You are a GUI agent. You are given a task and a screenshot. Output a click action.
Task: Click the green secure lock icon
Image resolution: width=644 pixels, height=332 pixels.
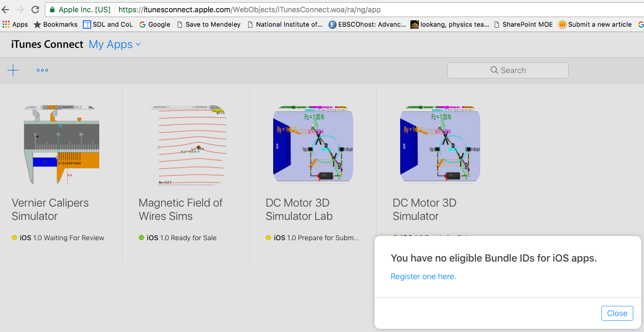pyautogui.click(x=52, y=10)
